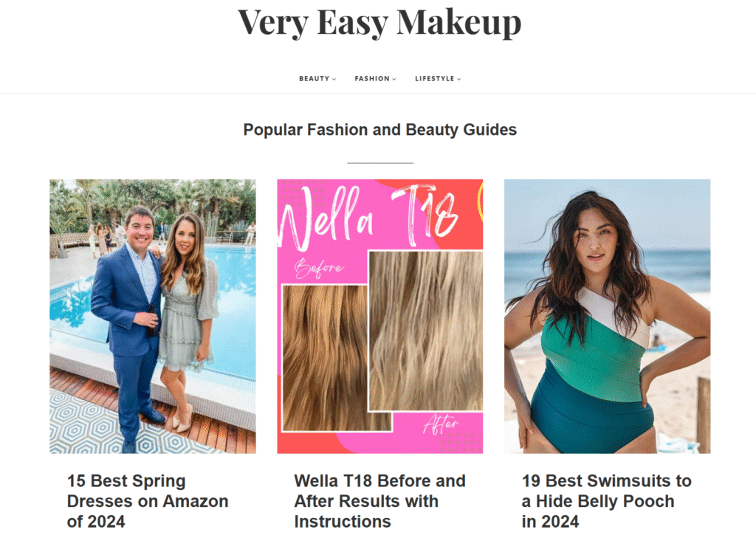The height and width of the screenshot is (552, 756).
Task: Click the Very Easy Makeup site logo
Action: click(379, 22)
